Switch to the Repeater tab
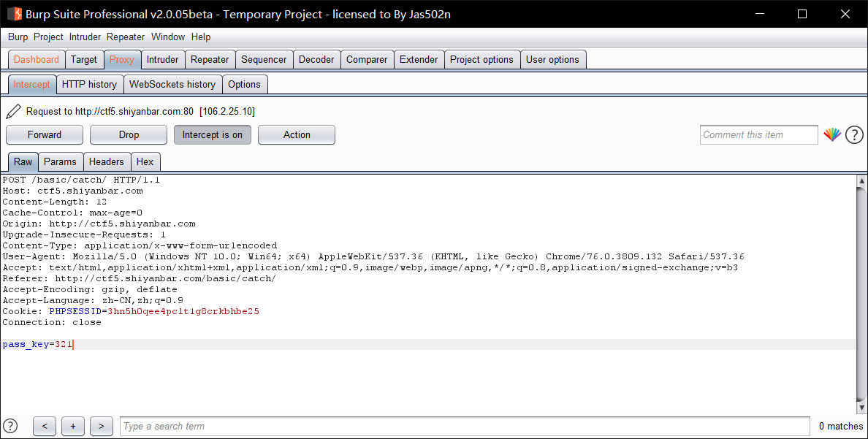Image resolution: width=868 pixels, height=439 pixels. [x=210, y=59]
